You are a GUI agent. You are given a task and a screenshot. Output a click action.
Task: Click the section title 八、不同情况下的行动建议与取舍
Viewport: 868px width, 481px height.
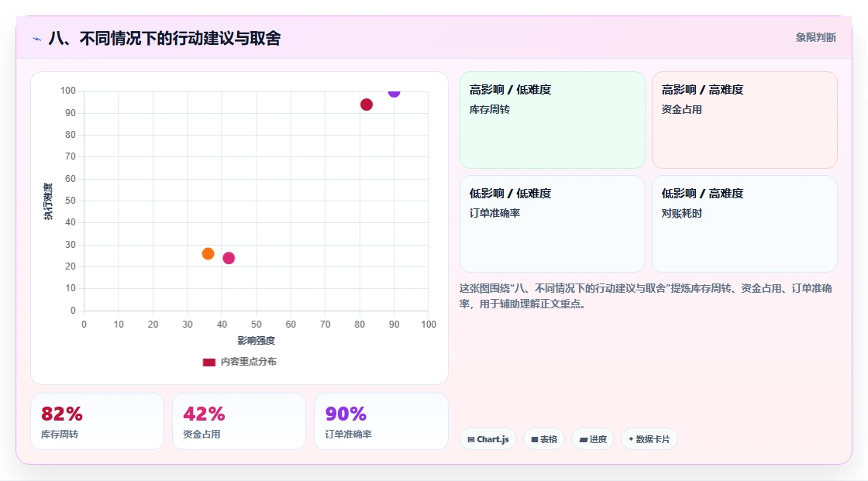click(x=164, y=38)
